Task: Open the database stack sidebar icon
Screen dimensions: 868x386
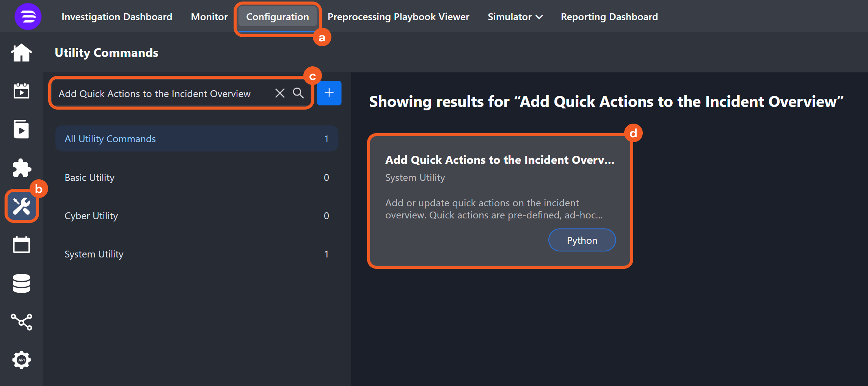Action: 22,283
